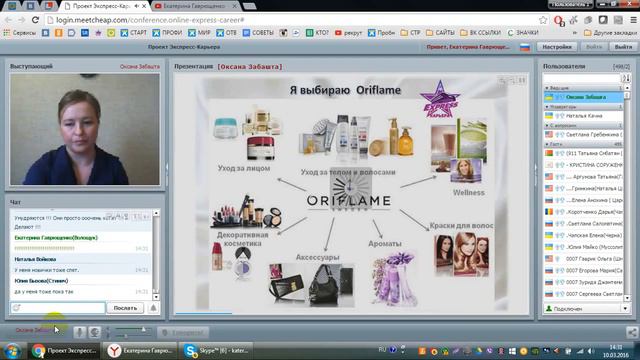Screen dimensions: 640x360
Task: Switch to the Skype taskbar window
Action: pos(216,351)
